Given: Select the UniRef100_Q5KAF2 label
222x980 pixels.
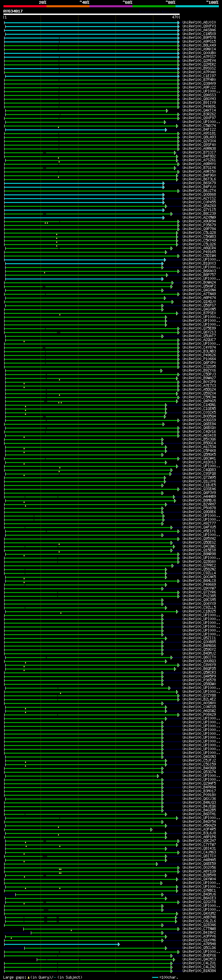Looking at the screenshot, I should (x=199, y=286).
